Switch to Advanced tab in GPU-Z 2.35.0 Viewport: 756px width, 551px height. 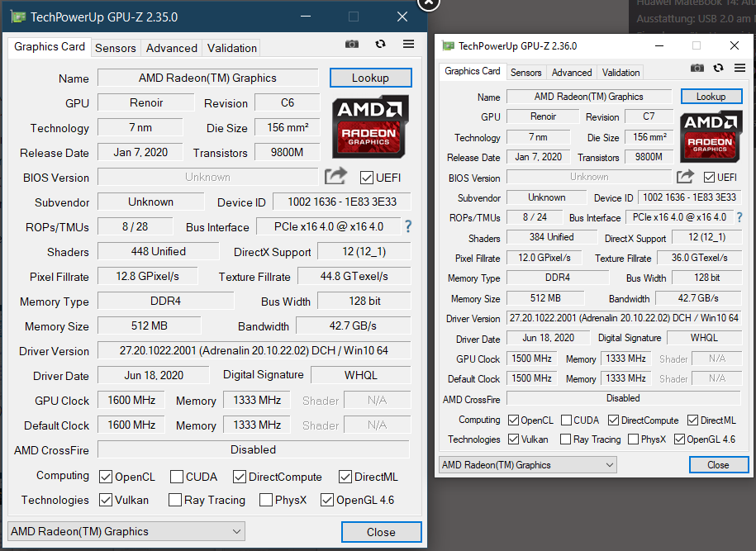click(172, 48)
